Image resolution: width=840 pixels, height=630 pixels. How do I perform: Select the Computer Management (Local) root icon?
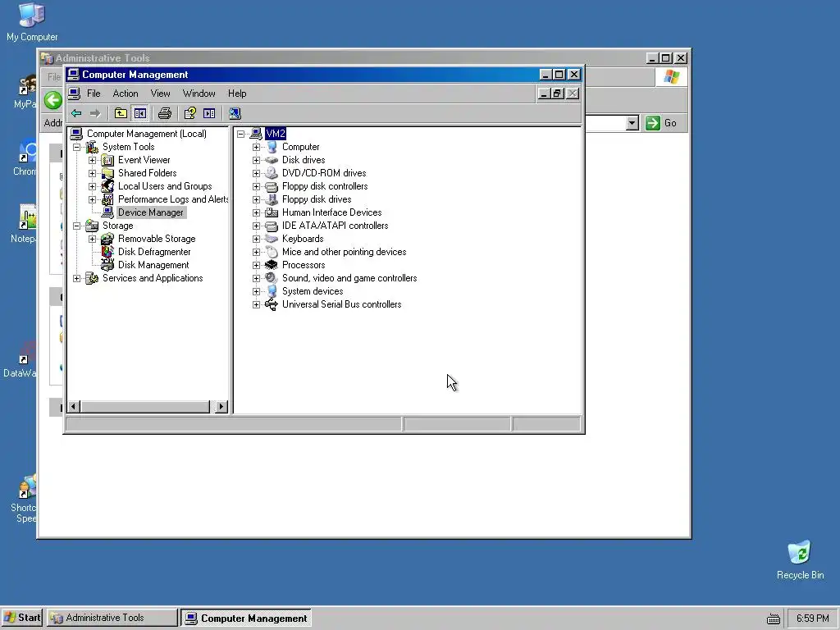[x=76, y=134]
